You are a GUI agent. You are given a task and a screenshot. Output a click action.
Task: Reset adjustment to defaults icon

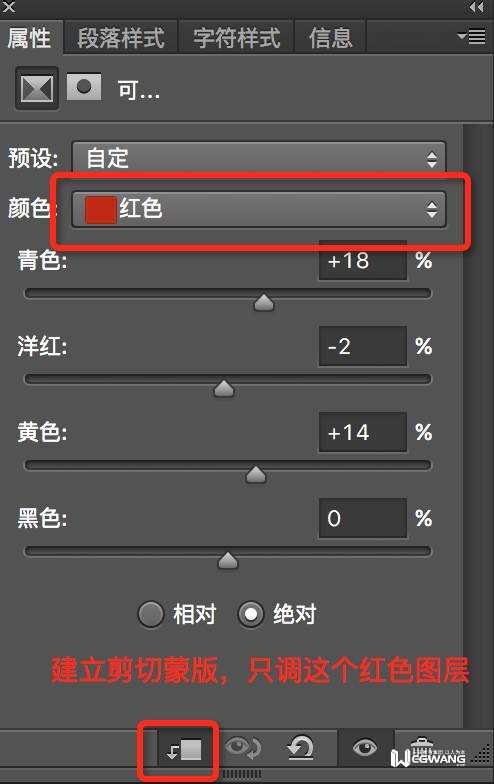[x=300, y=748]
